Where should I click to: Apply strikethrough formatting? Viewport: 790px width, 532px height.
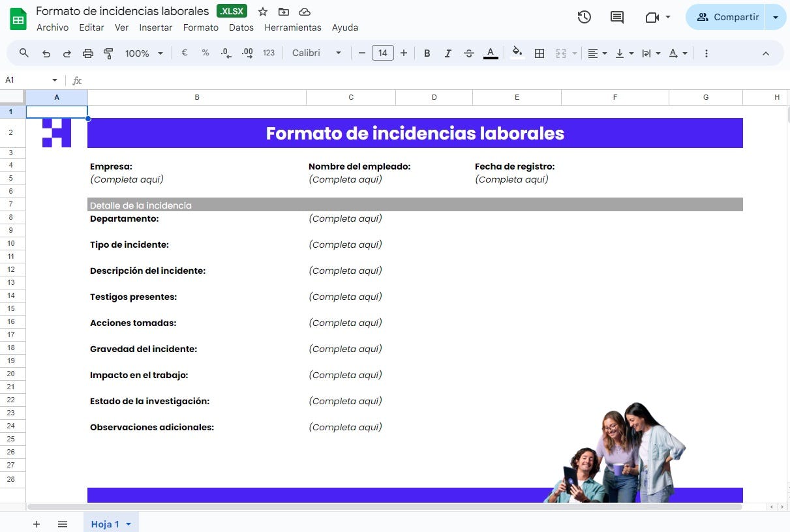(469, 53)
